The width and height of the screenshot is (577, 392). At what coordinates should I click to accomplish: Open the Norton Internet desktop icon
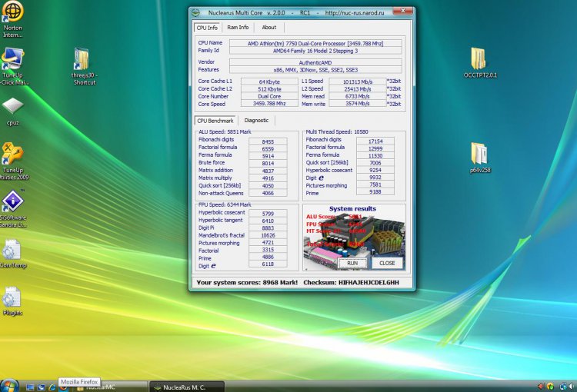13,18
